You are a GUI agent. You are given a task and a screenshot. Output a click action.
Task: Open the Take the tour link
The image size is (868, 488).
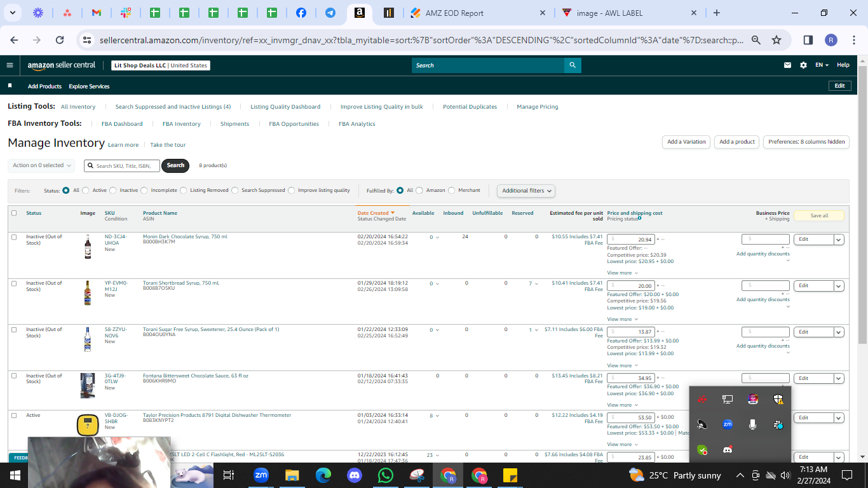168,145
